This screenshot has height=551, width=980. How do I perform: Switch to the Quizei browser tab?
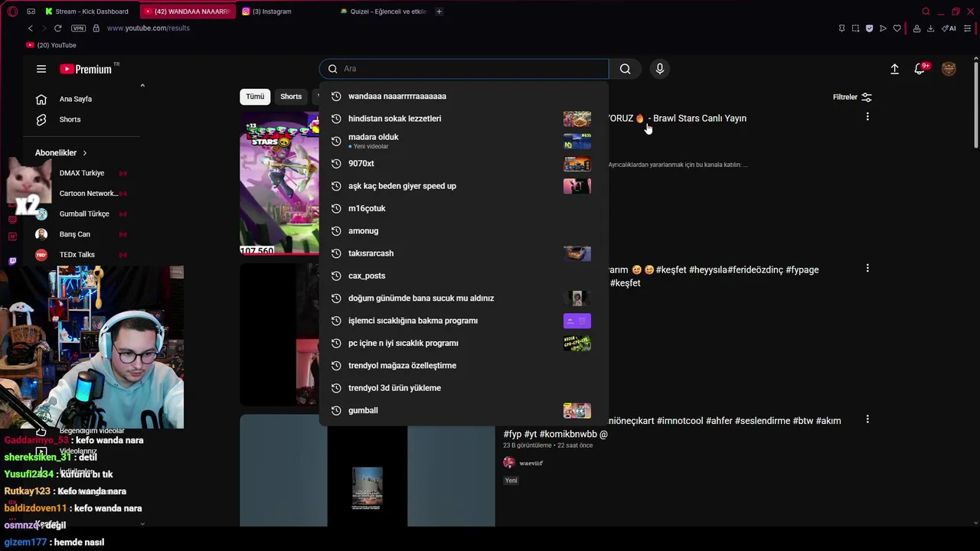pyautogui.click(x=383, y=11)
